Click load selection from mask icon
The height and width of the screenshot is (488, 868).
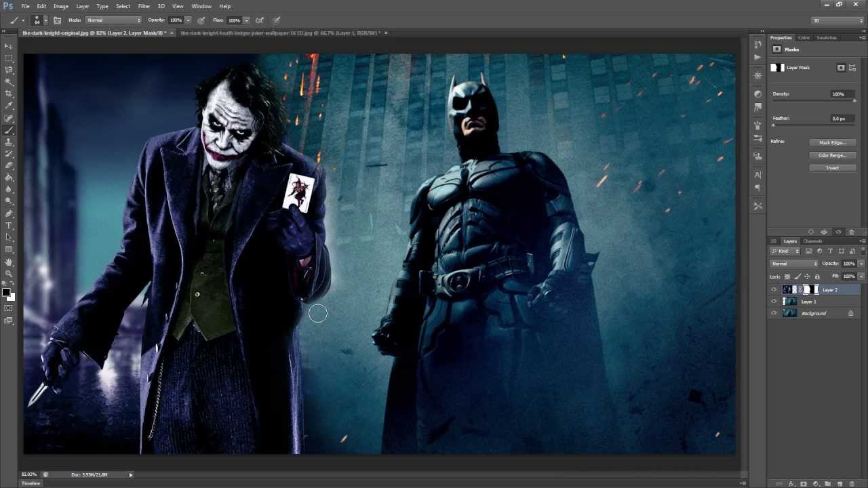point(811,232)
